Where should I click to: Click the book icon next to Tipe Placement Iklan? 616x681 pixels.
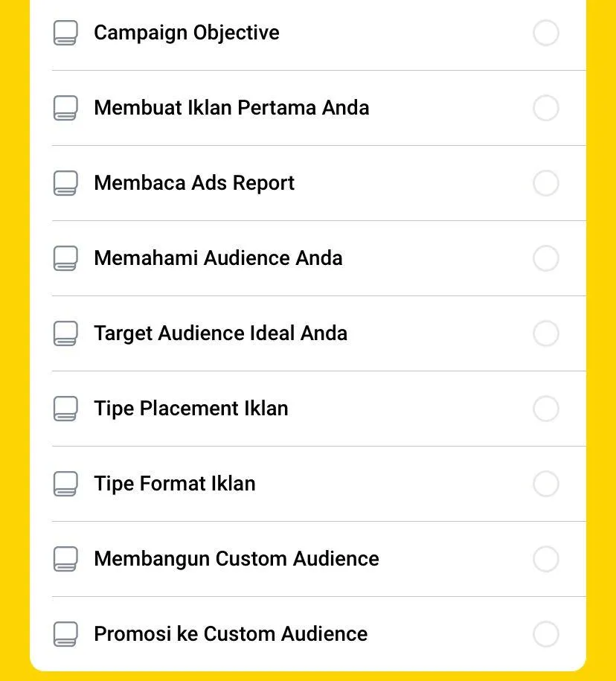pyautogui.click(x=65, y=409)
